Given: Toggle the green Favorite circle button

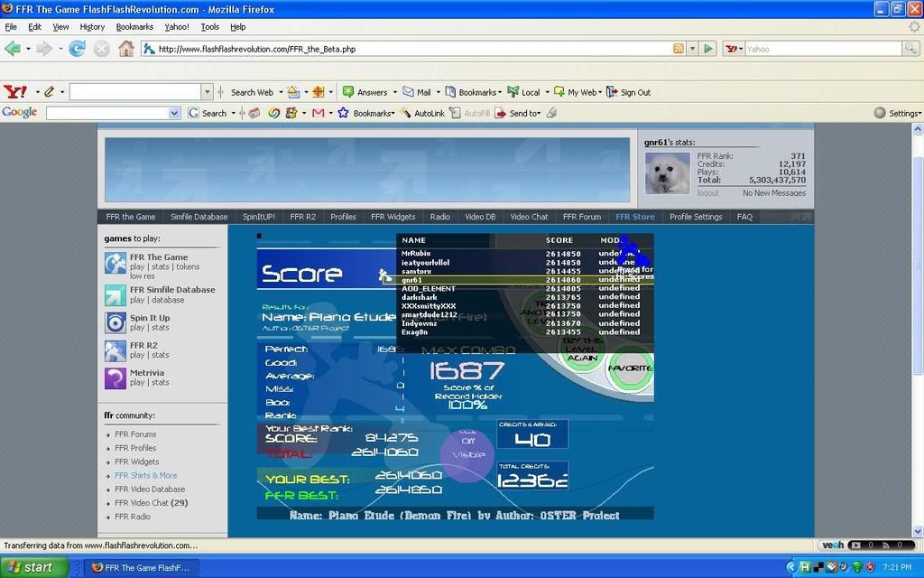Looking at the screenshot, I should coord(629,369).
